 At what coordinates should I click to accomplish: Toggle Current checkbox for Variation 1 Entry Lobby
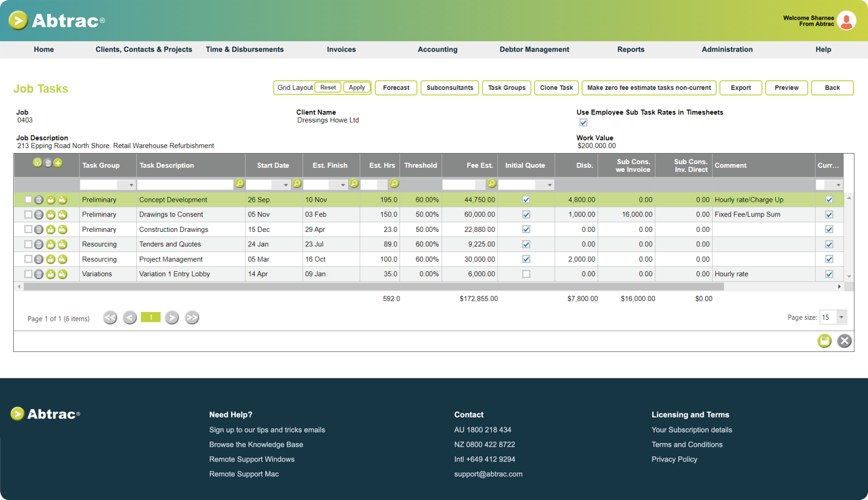point(829,274)
